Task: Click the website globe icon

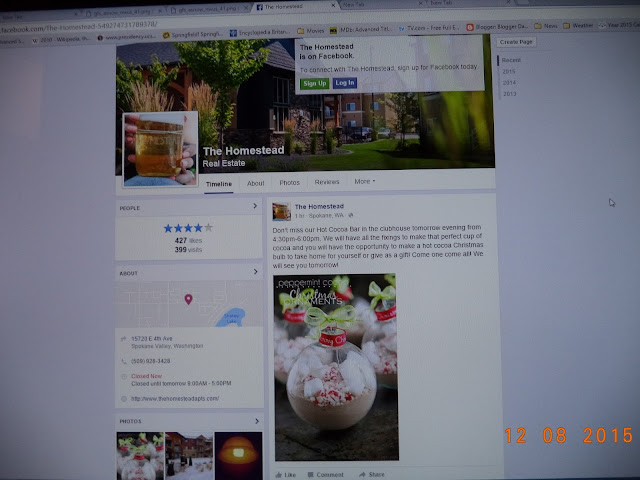Action: [124, 399]
